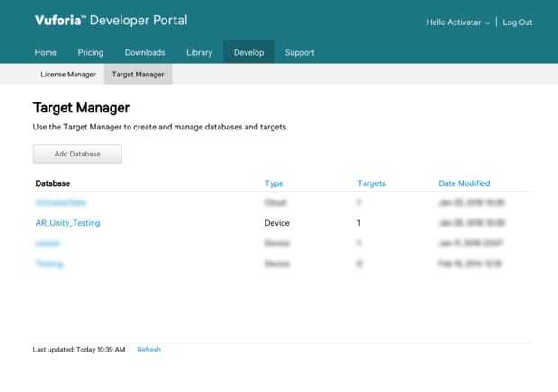Viewport: 558px width, 392px height.
Task: Click the Vuforia Developer Portal logo
Action: click(x=111, y=21)
